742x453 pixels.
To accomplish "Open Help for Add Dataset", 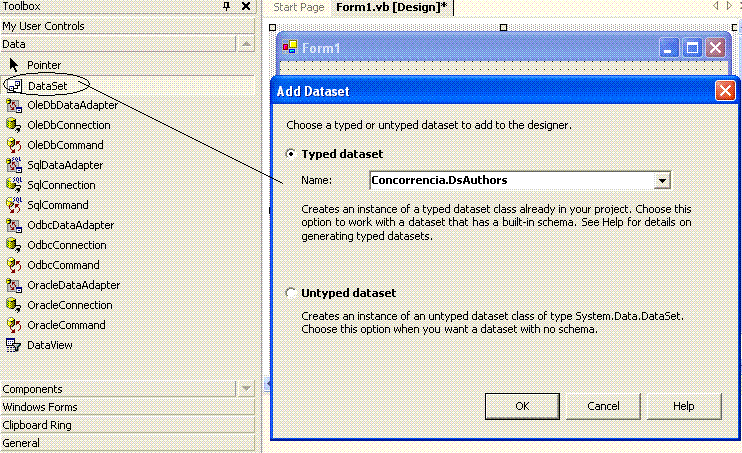I will pos(683,406).
